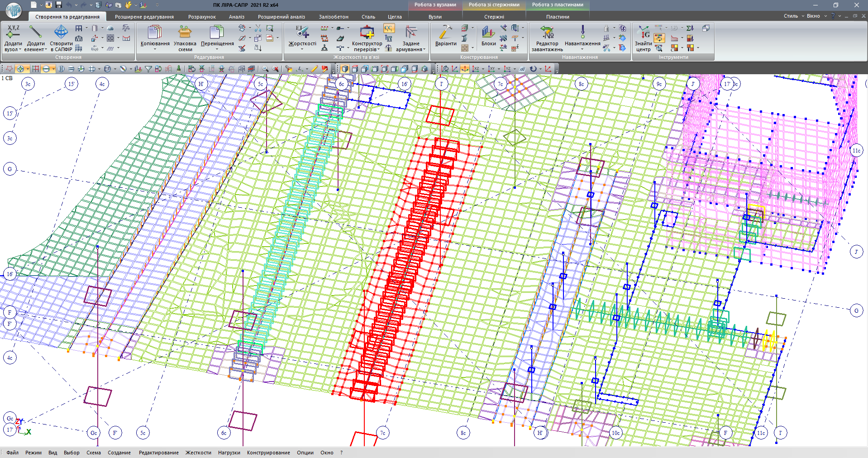
Task: Switch to the Залізобетон ribbon tab
Action: point(334,17)
